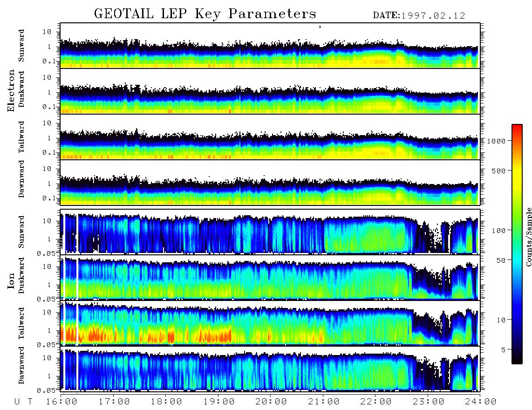This screenshot has height=410, width=532.
Task: Click the colorbar's "5" tick label
Action: click(504, 350)
